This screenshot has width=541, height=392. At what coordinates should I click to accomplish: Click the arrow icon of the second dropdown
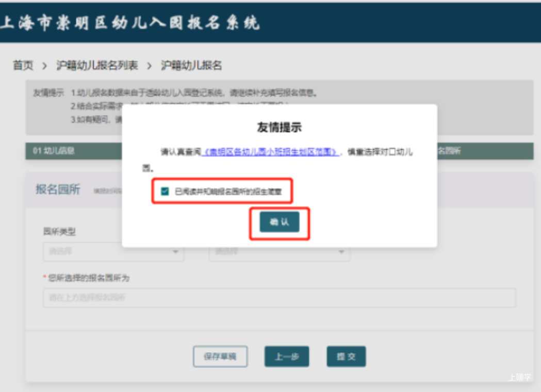[341, 252]
